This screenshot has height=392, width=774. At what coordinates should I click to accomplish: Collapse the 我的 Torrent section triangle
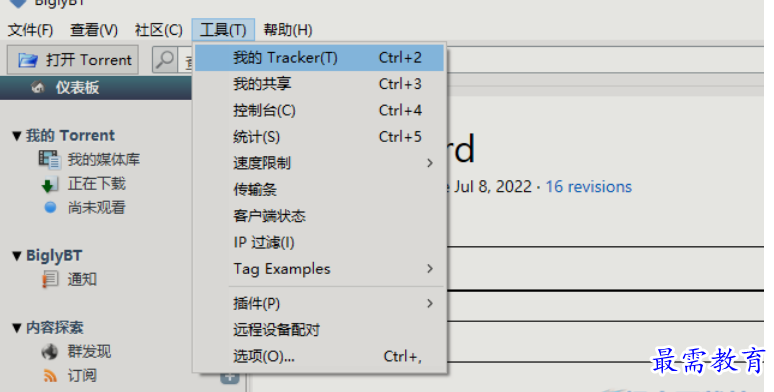(x=17, y=136)
